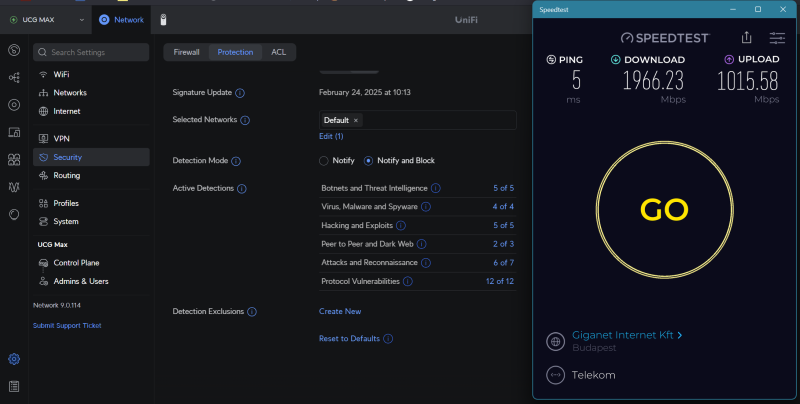This screenshot has height=404, width=800.
Task: Click the globe server icon in Speedtest
Action: coord(556,341)
